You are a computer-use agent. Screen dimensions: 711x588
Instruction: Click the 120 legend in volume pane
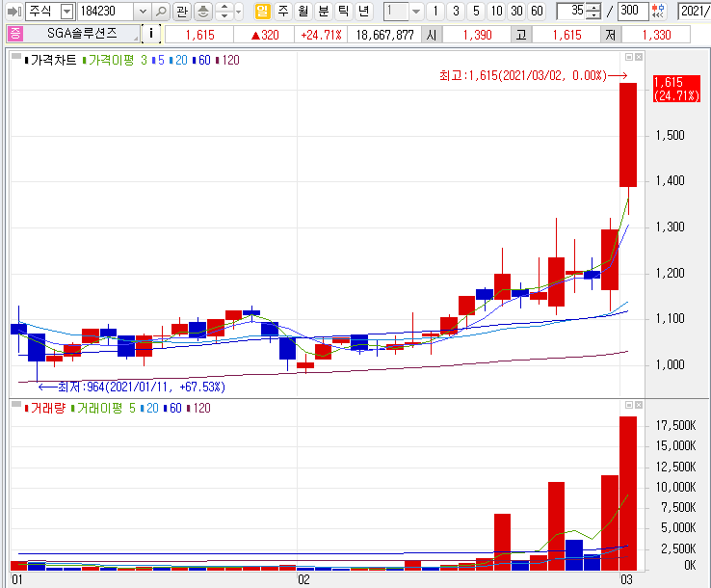click(x=199, y=409)
